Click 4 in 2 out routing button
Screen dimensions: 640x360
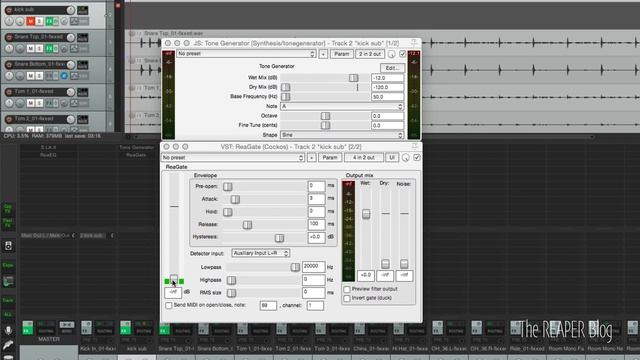coord(364,158)
